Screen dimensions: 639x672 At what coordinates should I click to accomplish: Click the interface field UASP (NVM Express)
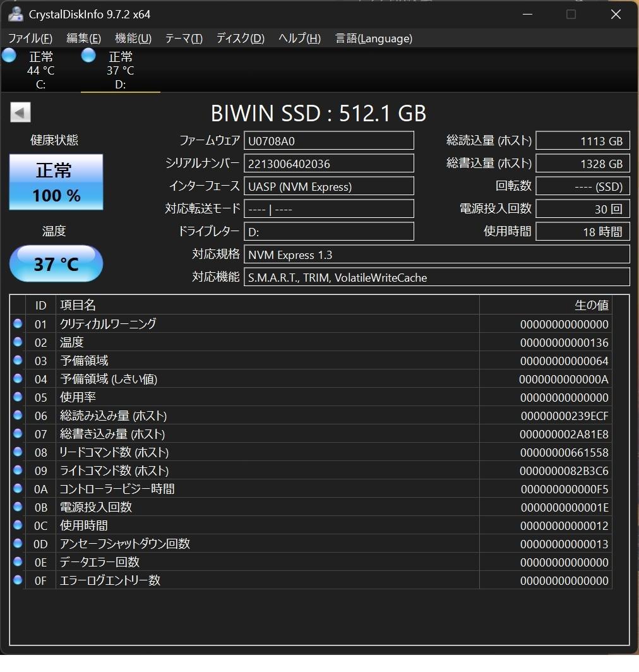click(x=329, y=186)
